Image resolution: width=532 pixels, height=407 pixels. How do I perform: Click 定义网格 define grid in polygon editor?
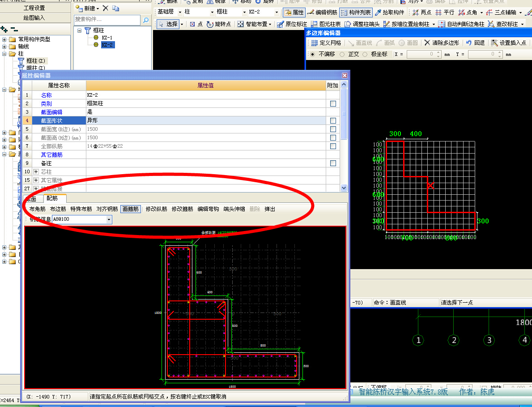326,43
